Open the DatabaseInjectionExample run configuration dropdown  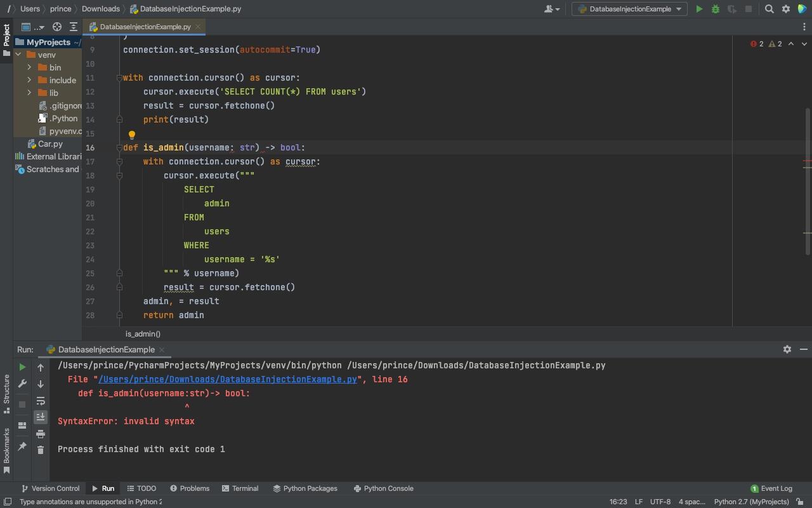(629, 9)
